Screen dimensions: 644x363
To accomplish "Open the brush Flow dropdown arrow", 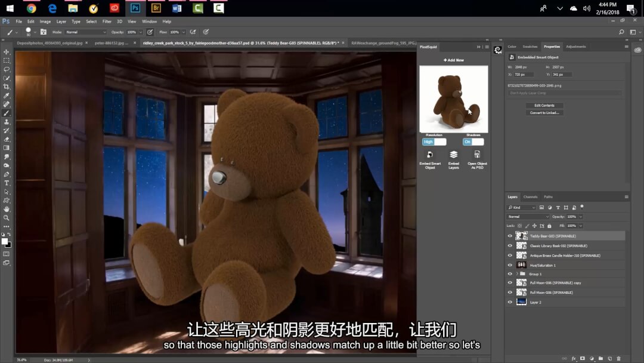I will tap(184, 32).
